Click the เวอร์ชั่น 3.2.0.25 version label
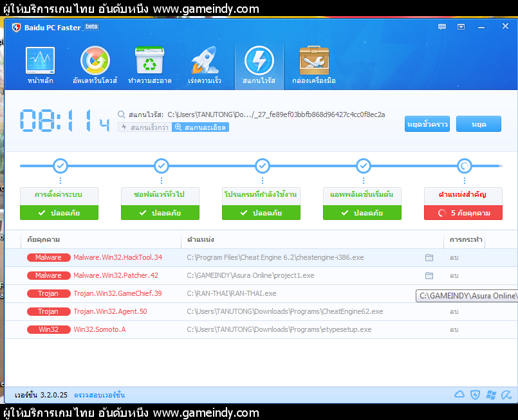518x420 pixels. [x=41, y=395]
